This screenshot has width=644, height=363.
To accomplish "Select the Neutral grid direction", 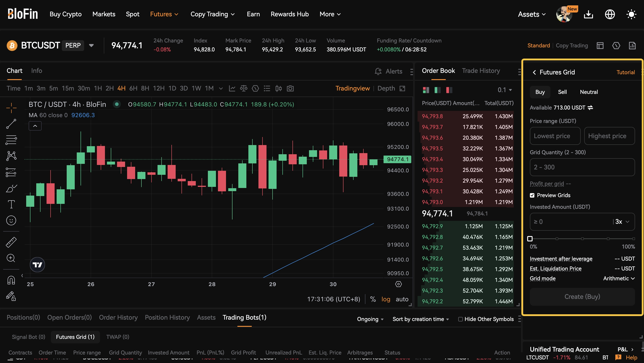I will click(x=589, y=92).
